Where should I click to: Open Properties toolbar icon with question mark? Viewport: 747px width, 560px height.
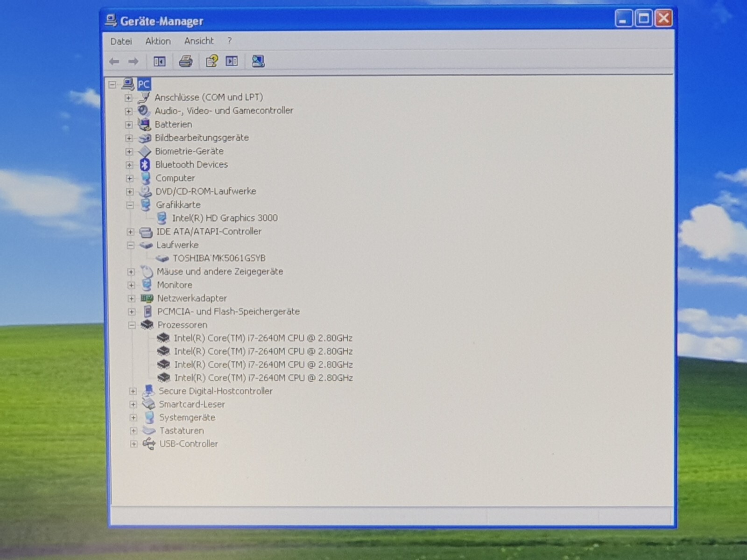click(x=211, y=61)
